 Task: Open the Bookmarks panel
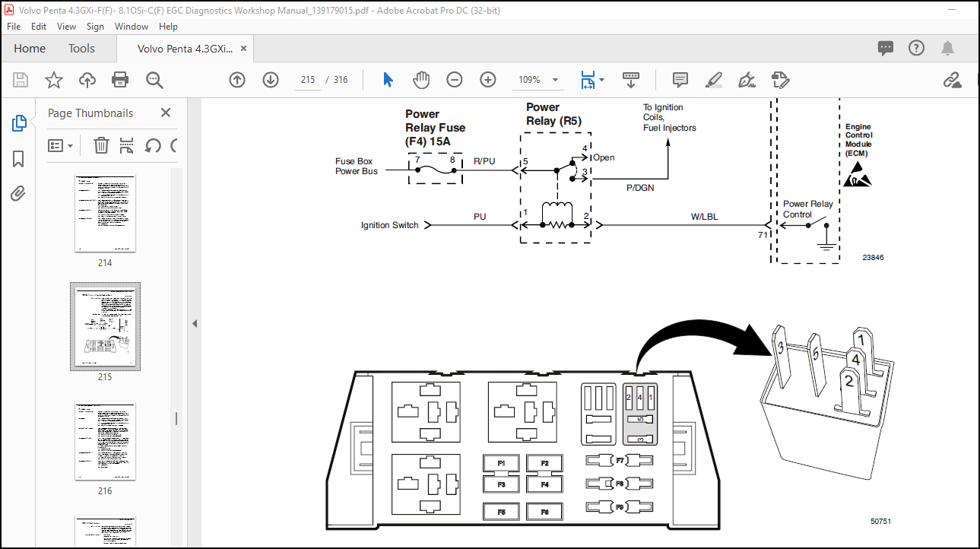tap(18, 159)
